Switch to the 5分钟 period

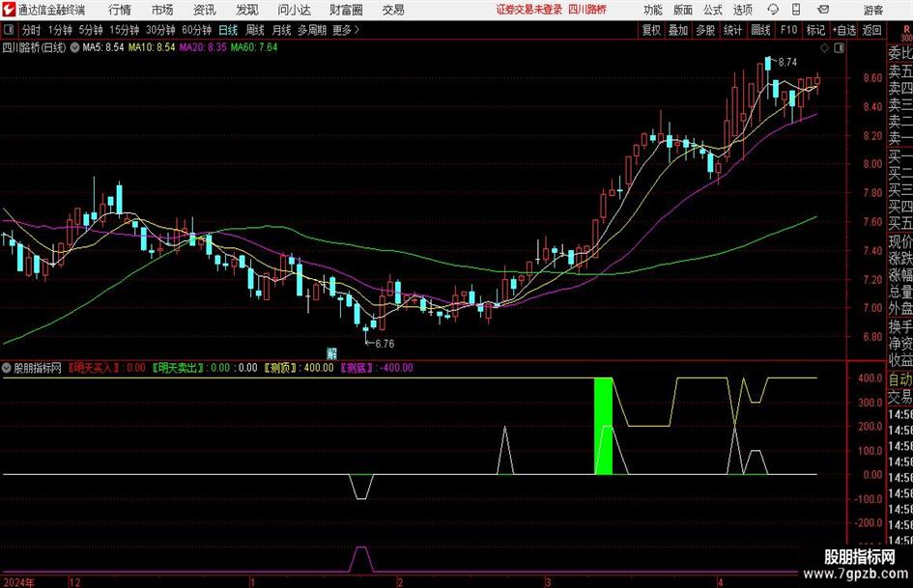(90, 30)
